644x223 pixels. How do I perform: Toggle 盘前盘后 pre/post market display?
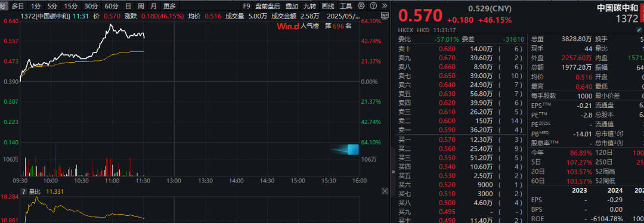coord(267,6)
